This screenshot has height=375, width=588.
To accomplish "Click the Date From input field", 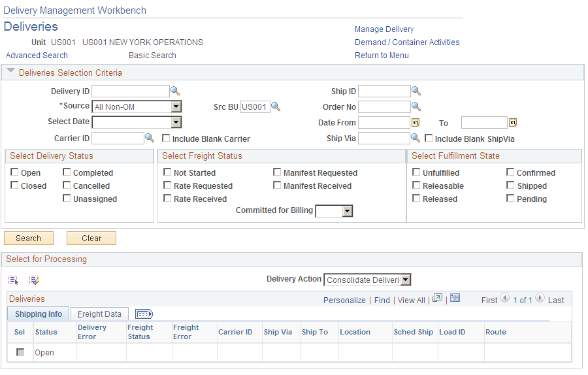I will pos(384,123).
